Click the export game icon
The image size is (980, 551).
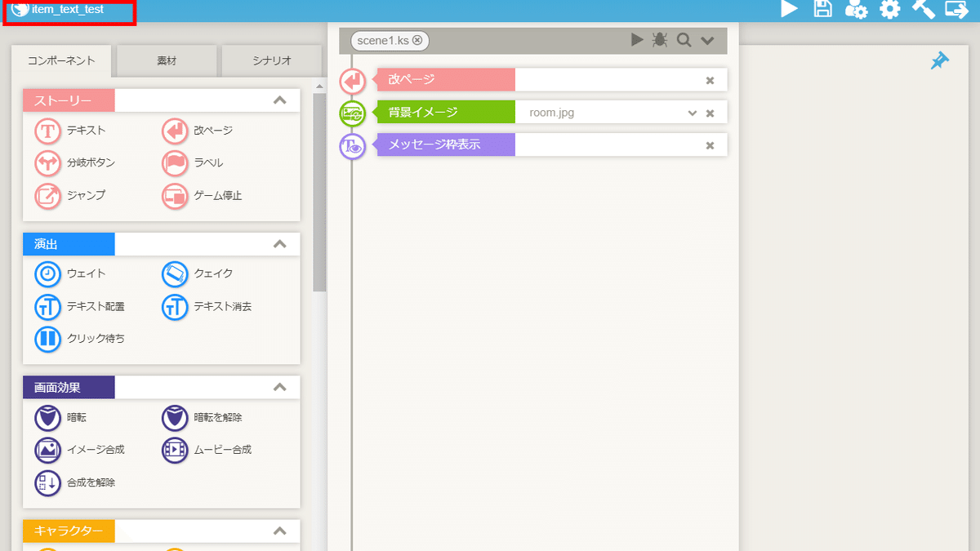[956, 9]
